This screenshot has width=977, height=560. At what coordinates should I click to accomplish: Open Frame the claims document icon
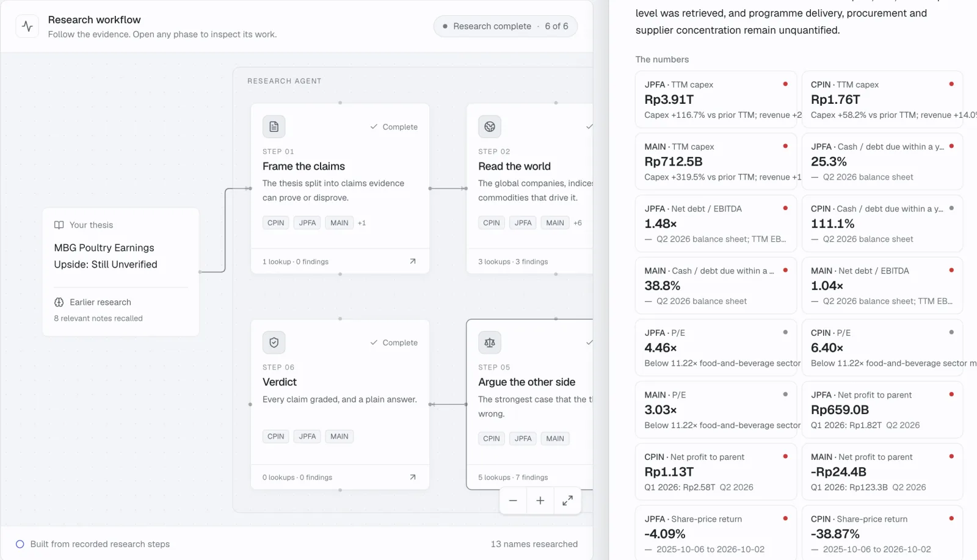(x=274, y=126)
